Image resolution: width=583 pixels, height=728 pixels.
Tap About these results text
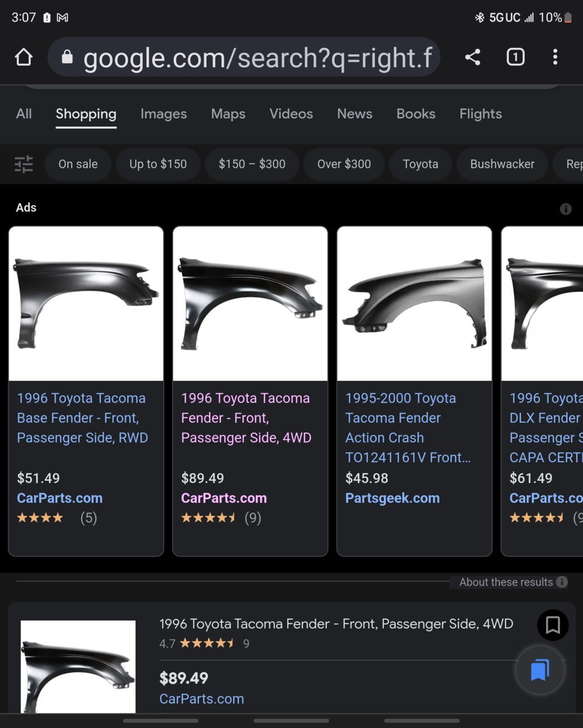click(x=506, y=582)
